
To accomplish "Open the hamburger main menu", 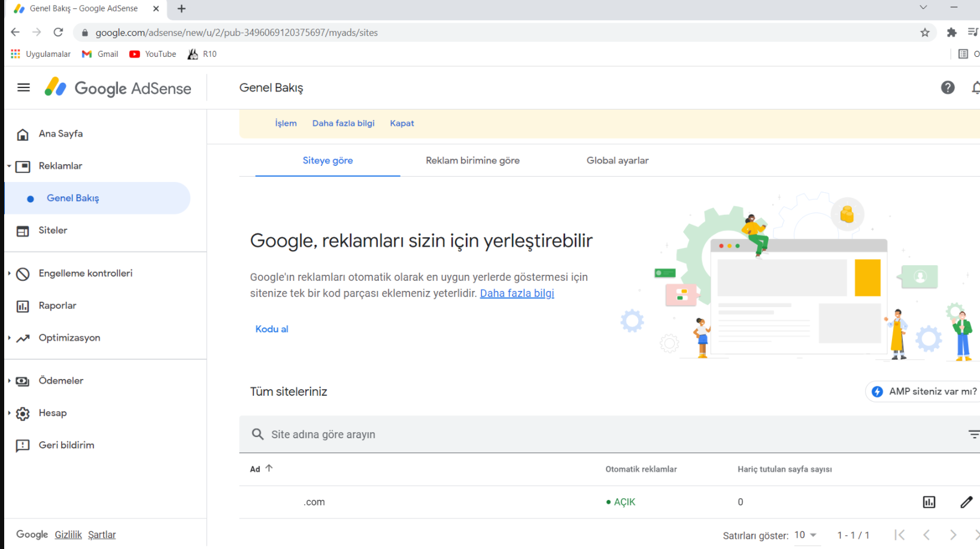I will 23,87.
